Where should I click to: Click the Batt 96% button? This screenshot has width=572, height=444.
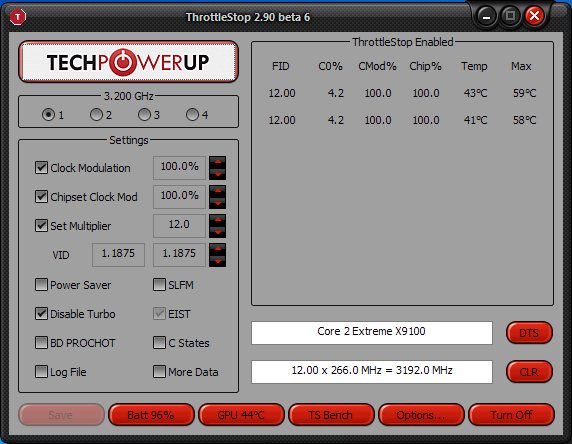coord(151,414)
